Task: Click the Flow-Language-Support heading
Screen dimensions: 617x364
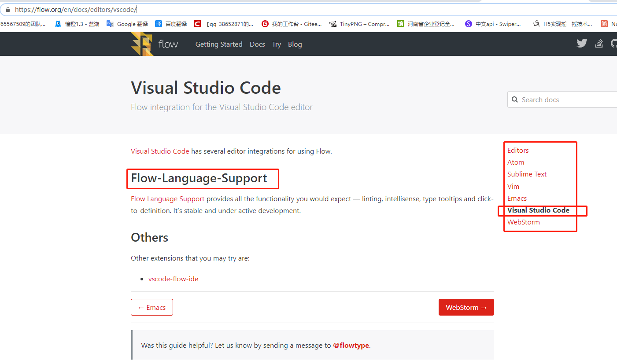Action: click(x=199, y=178)
